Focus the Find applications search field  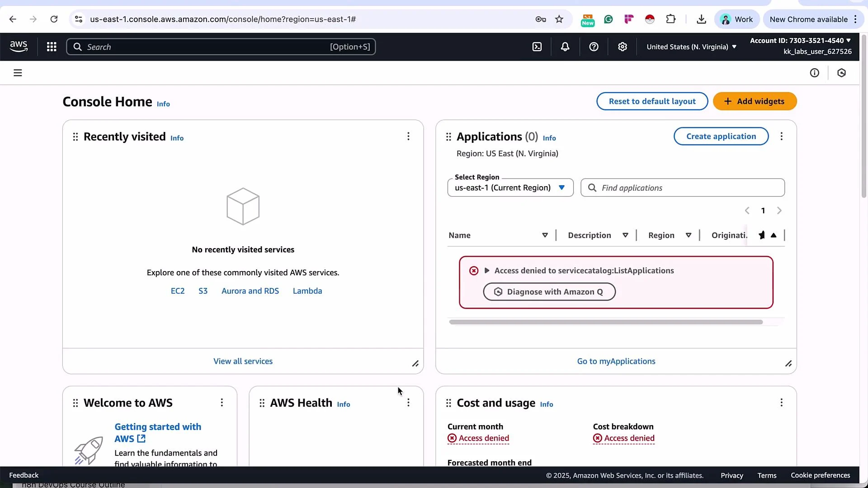tap(683, 188)
